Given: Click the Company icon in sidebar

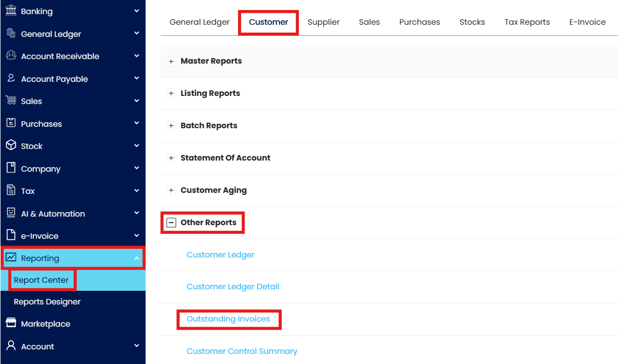Looking at the screenshot, I should click(x=11, y=168).
